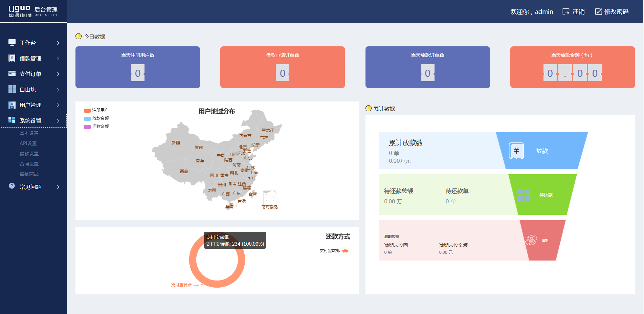Click the 当天注册用户数 stat card
The height and width of the screenshot is (314, 644).
tap(137, 67)
